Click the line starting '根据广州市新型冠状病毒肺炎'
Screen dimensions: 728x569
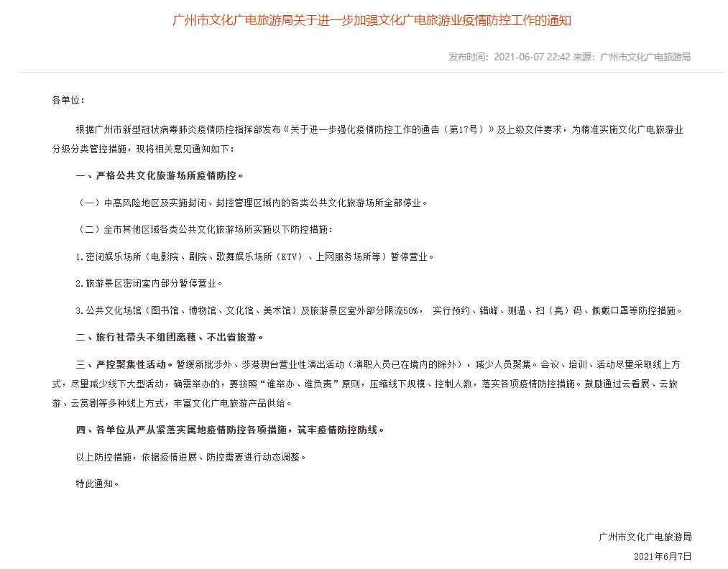(x=379, y=129)
